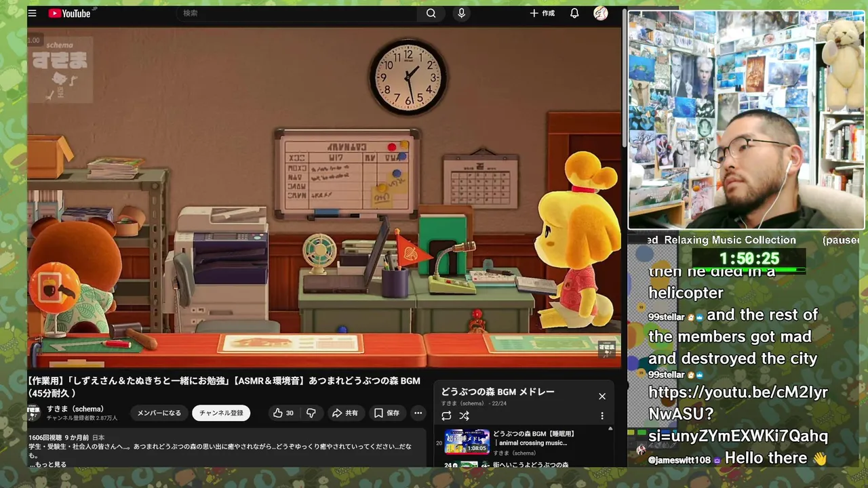This screenshot has width=868, height=488.
Task: Open the どうぶつの森 BGM【睡眠用】 playlist video thumbnail
Action: pos(467,441)
